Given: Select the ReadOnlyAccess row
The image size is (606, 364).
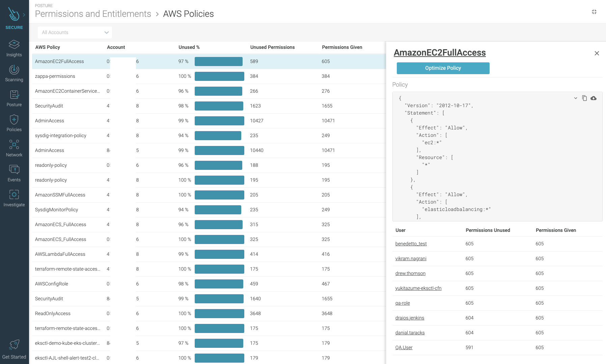Looking at the screenshot, I should click(209, 313).
